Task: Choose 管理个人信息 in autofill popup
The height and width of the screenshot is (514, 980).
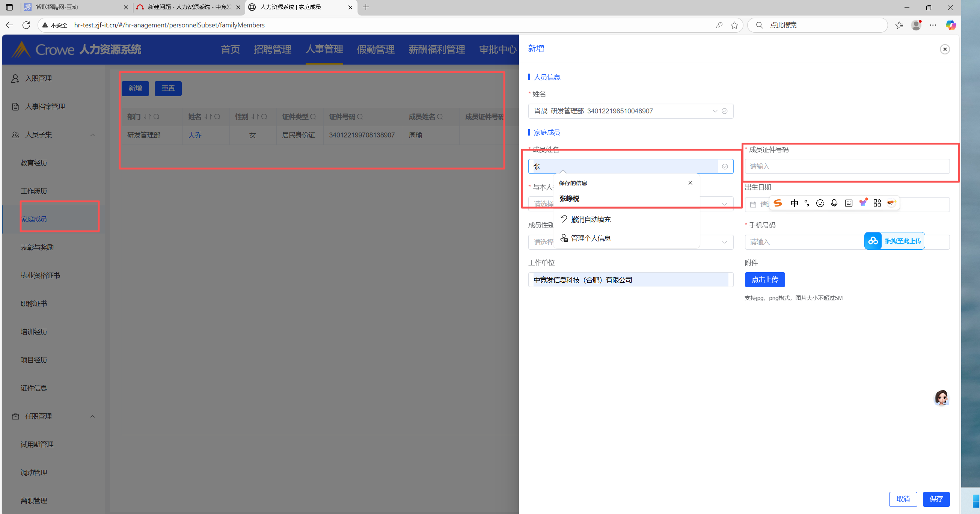Action: tap(590, 238)
